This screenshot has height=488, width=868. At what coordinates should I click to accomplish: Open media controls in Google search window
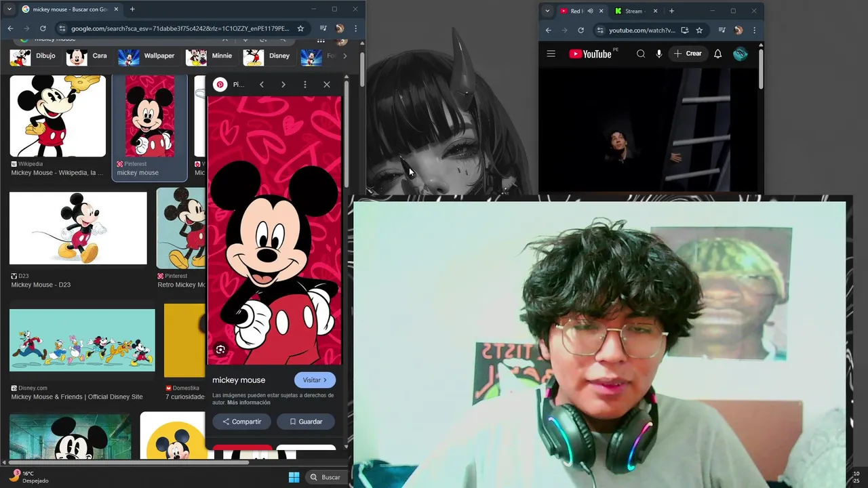(323, 28)
